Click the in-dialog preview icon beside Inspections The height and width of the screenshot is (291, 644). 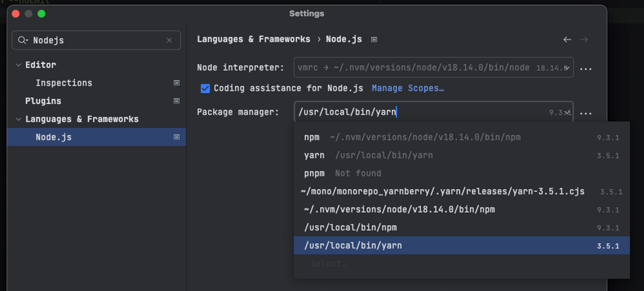pyautogui.click(x=176, y=83)
